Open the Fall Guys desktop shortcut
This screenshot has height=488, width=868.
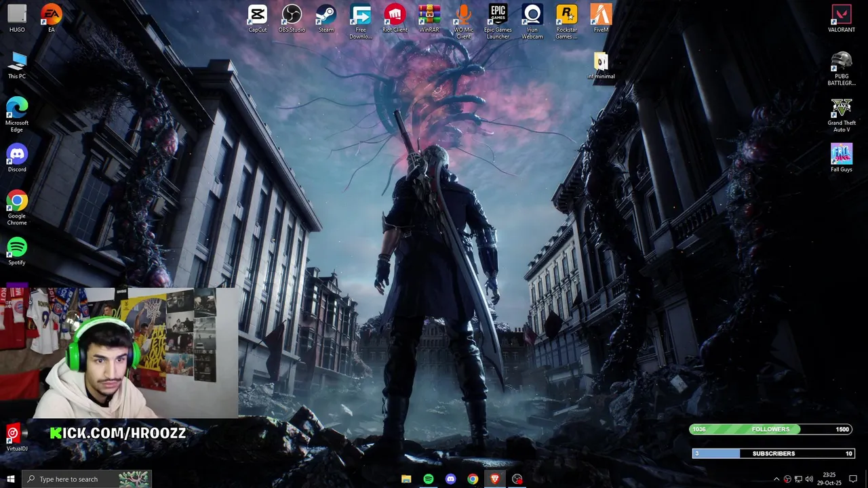point(842,159)
